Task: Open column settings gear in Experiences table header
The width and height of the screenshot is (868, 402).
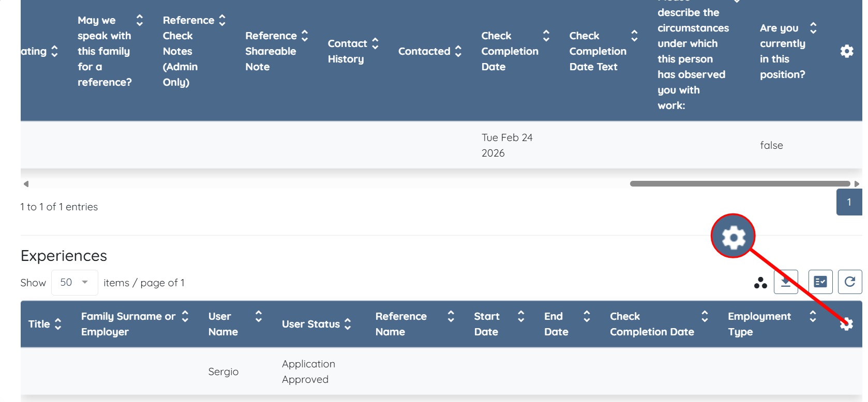Action: point(846,324)
